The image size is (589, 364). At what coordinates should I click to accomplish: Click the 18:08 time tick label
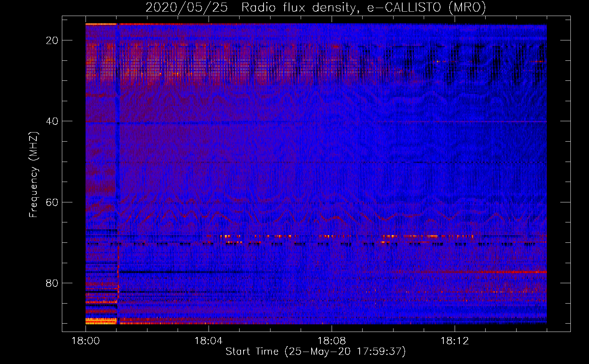pos(332,341)
